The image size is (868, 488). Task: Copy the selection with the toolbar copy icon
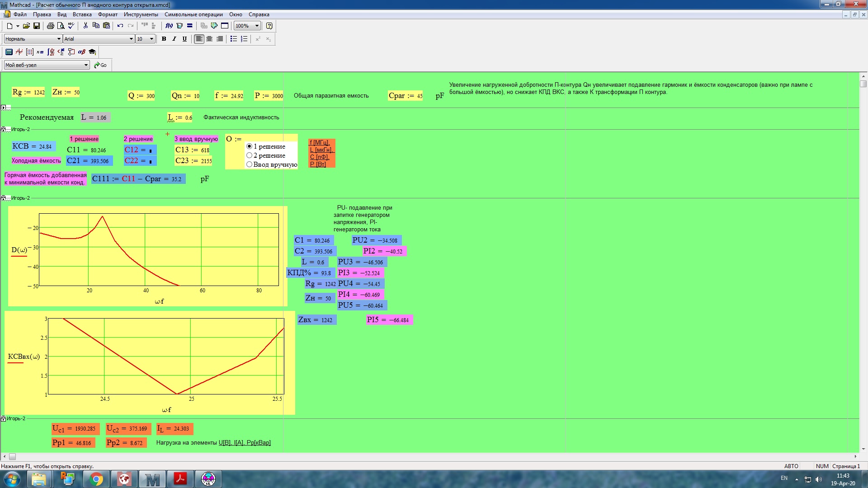pyautogui.click(x=96, y=26)
